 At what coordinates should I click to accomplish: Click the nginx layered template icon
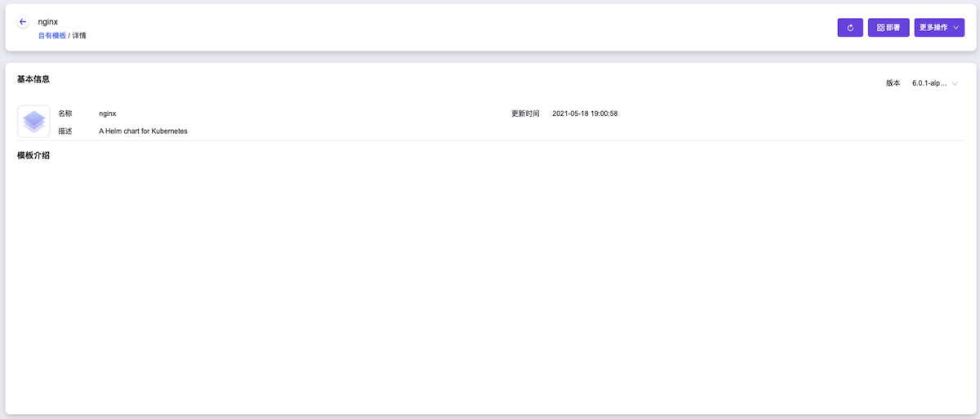click(x=33, y=122)
